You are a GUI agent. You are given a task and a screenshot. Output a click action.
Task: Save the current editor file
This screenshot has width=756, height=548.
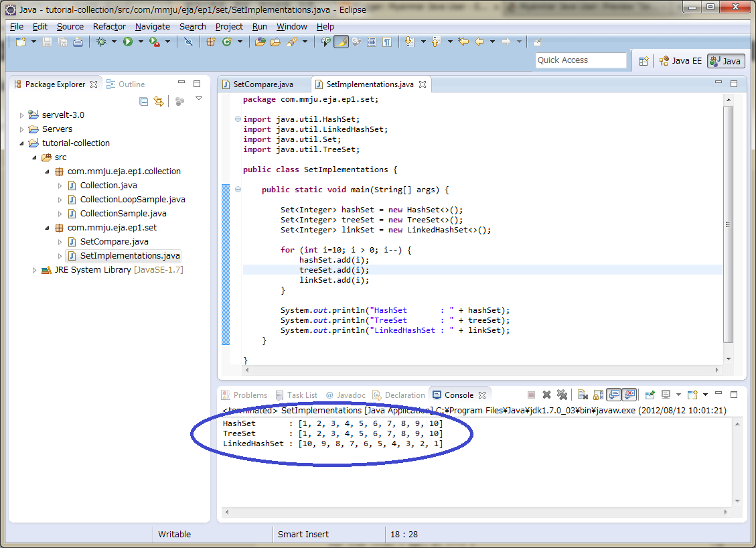[x=47, y=42]
